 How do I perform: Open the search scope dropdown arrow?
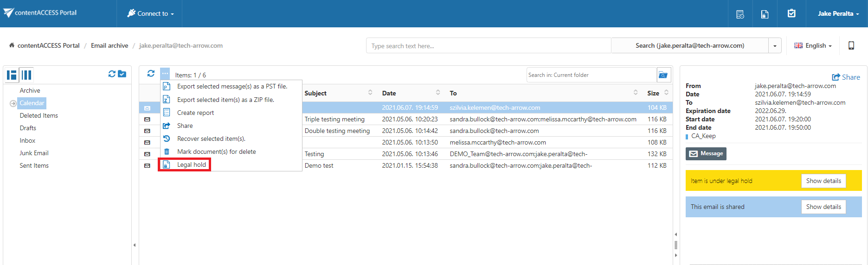coord(775,46)
